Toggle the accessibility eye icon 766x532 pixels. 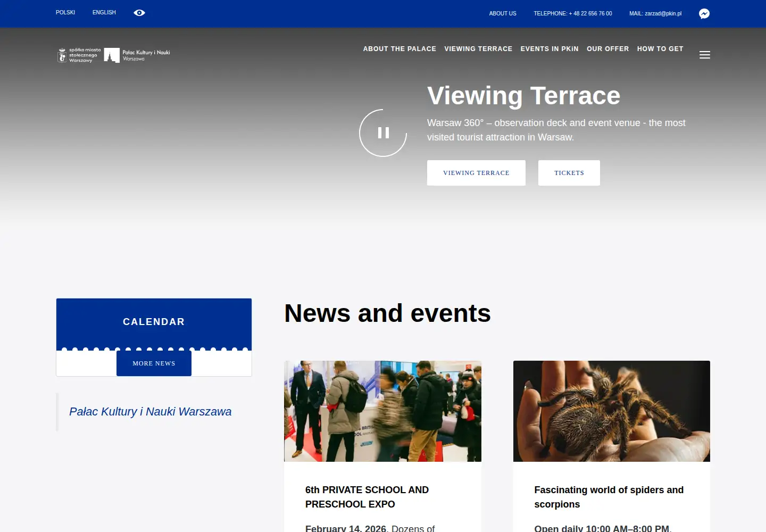[139, 13]
